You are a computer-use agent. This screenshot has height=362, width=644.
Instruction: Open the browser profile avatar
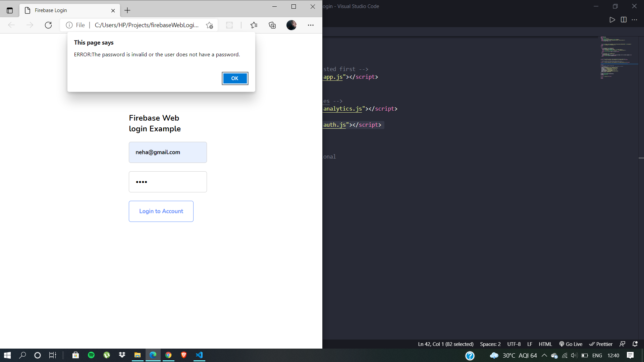[x=291, y=25]
